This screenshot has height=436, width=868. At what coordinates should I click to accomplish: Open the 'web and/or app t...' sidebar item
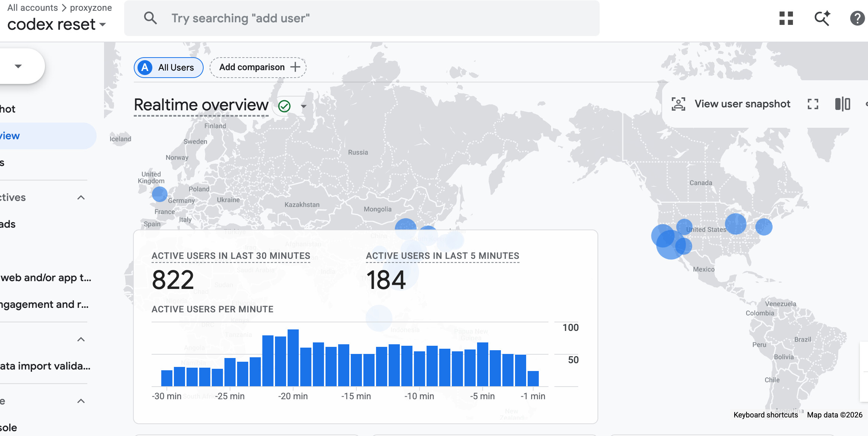point(45,278)
